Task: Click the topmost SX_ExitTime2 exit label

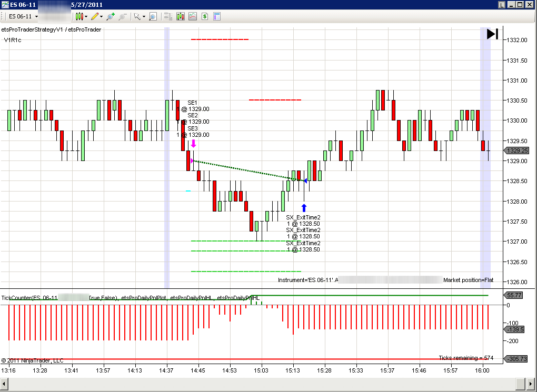Action: coord(303,217)
